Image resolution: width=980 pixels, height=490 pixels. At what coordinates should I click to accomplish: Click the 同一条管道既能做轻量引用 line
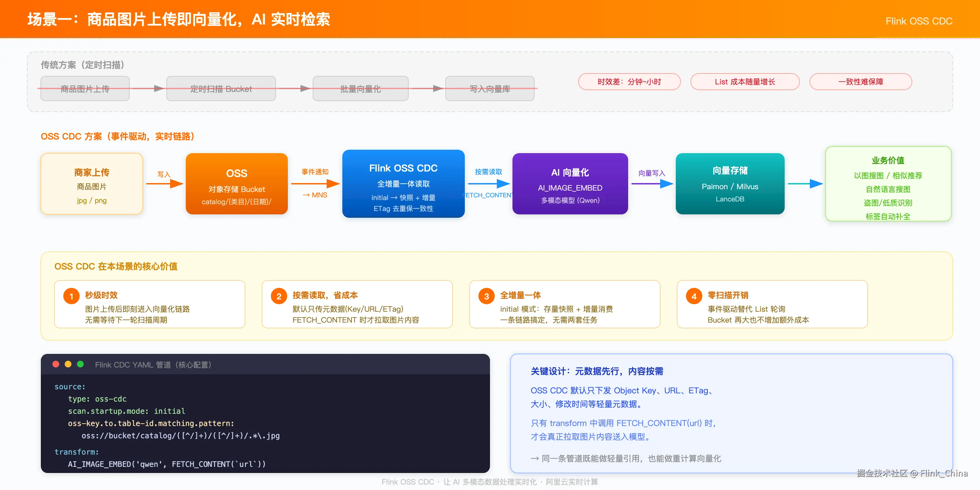point(626,458)
